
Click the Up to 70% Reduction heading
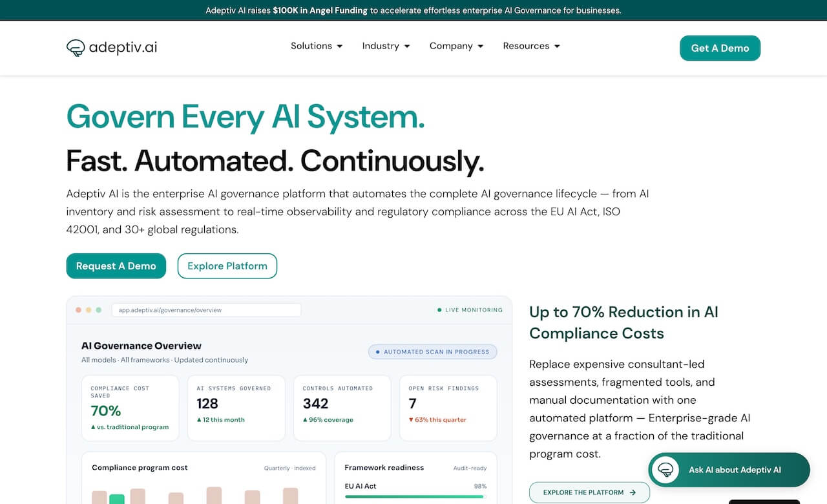click(623, 322)
